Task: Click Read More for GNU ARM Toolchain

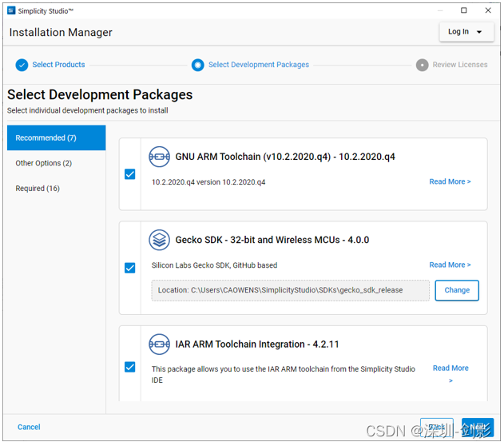Action: click(450, 181)
